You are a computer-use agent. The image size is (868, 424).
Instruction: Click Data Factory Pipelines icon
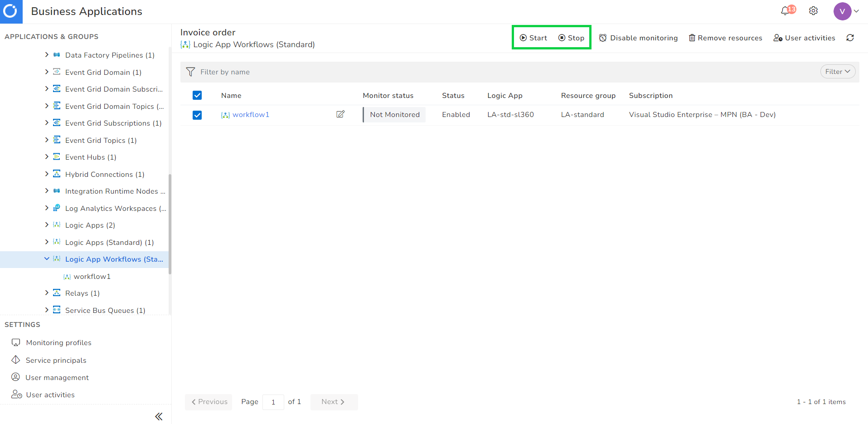pos(57,55)
